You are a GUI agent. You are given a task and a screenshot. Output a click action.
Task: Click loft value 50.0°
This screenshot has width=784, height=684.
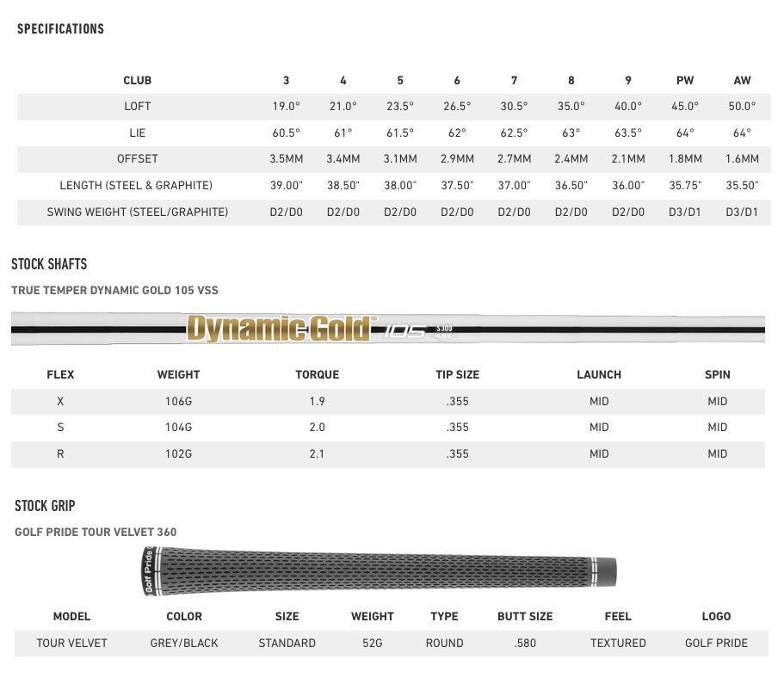tap(742, 107)
